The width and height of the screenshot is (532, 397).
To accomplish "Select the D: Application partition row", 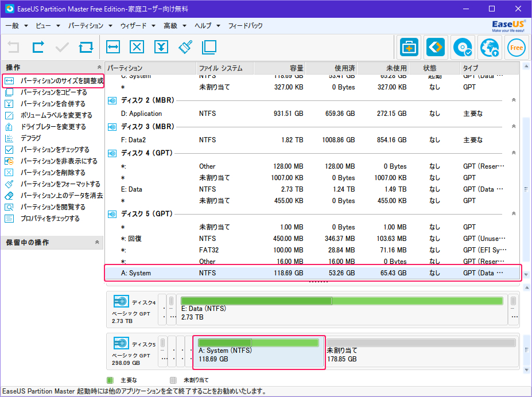I will click(x=312, y=114).
